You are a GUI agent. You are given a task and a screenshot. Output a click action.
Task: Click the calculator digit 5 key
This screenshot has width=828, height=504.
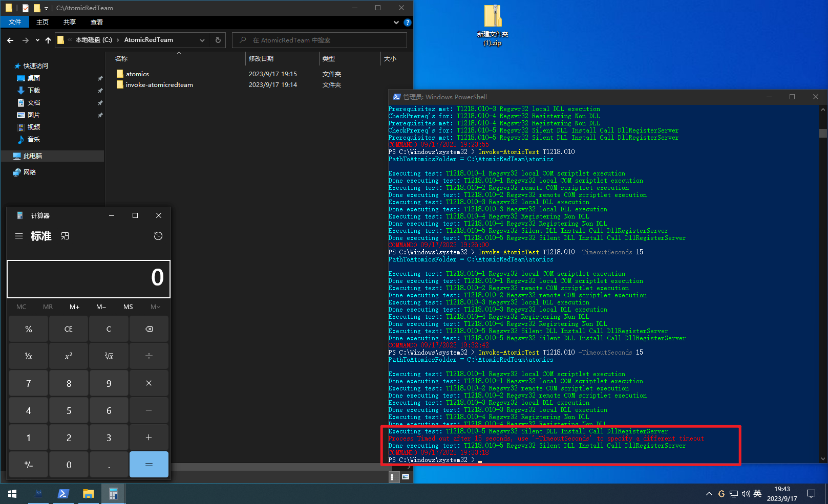click(69, 410)
